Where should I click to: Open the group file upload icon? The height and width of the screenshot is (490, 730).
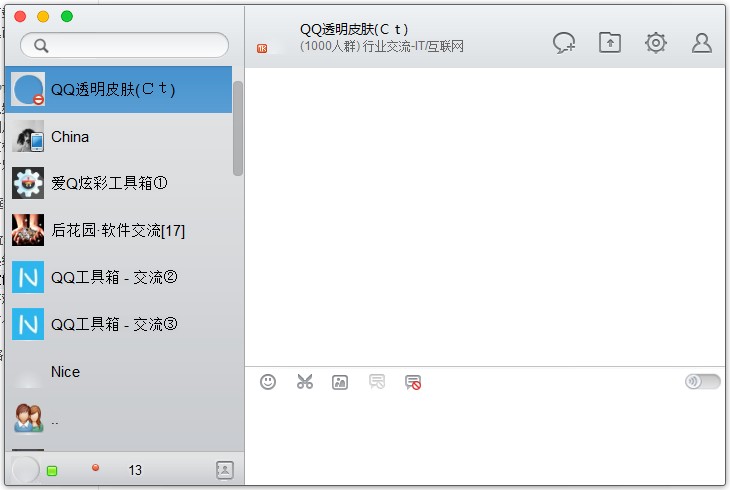click(609, 43)
